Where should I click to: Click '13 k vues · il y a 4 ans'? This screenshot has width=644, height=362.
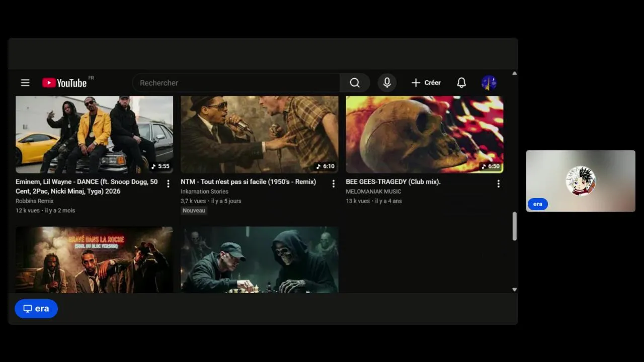374,201
